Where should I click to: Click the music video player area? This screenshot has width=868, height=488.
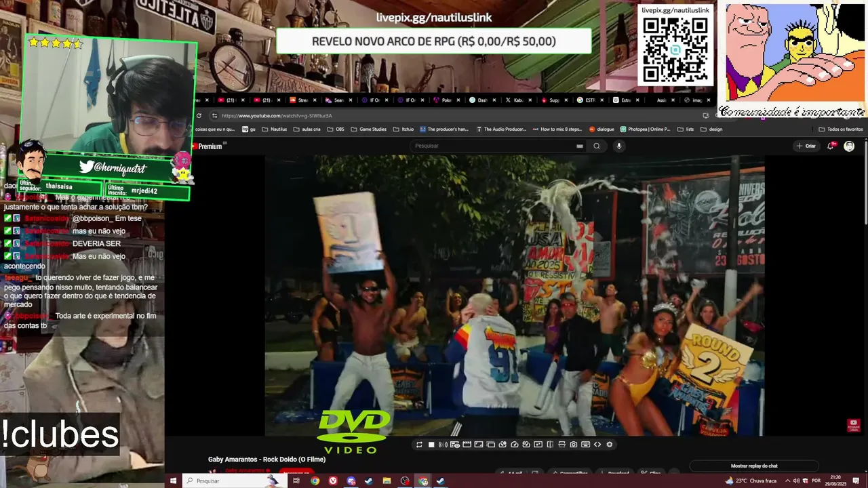tap(514, 295)
